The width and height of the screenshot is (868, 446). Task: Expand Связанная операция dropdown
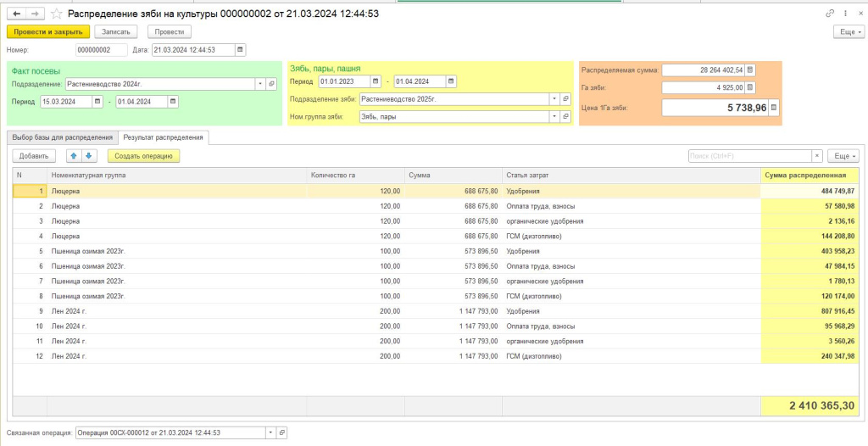[x=271, y=432]
